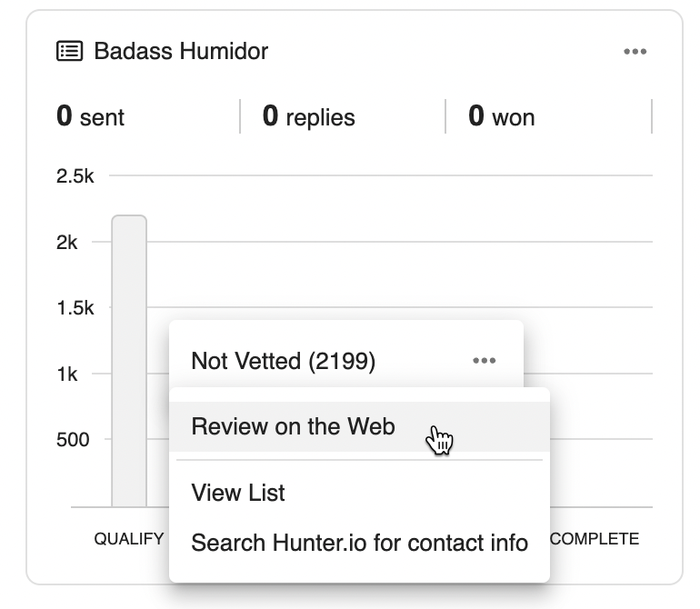Open the Badass Humidor campaign title

[x=181, y=51]
